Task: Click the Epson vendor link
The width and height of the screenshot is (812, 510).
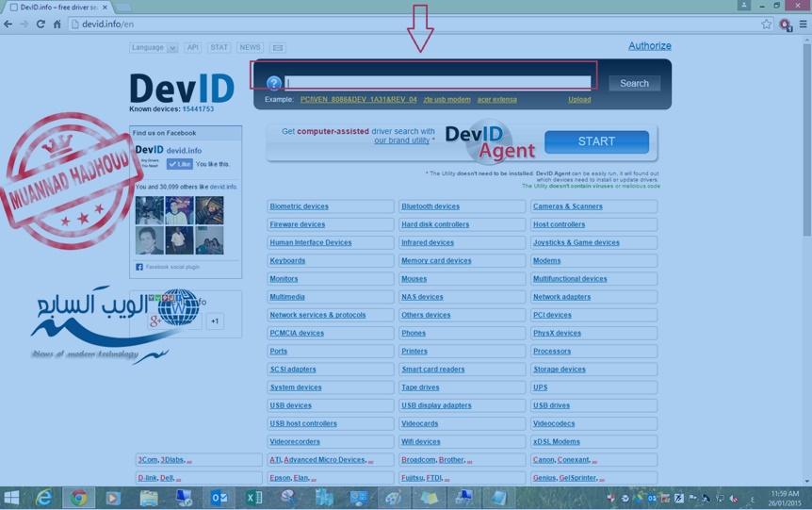Action: pos(280,478)
